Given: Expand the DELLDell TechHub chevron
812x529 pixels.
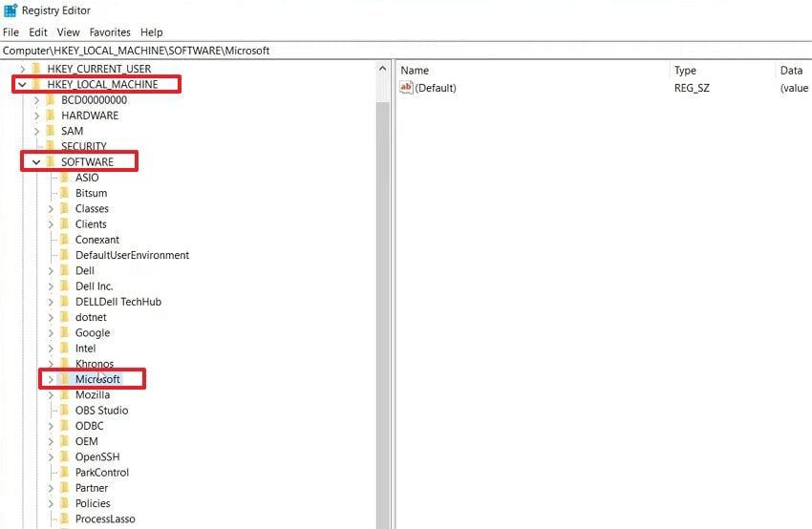Looking at the screenshot, I should pos(51,302).
